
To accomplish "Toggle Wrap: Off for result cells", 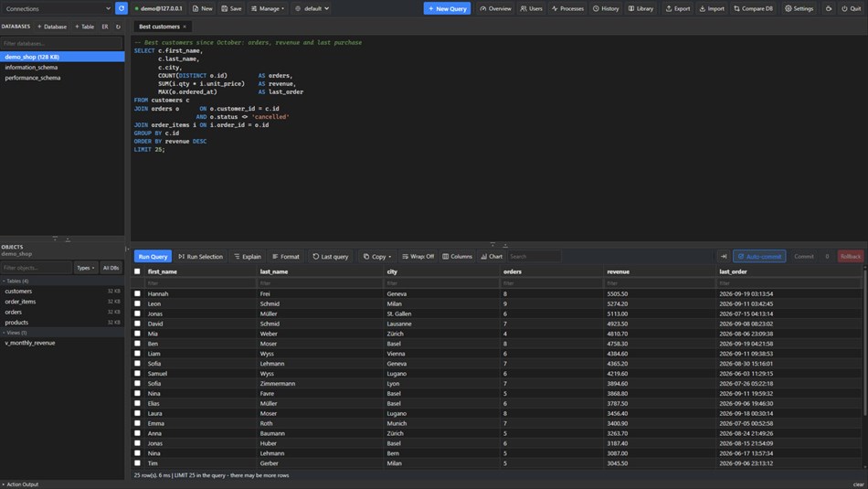I will coord(418,257).
